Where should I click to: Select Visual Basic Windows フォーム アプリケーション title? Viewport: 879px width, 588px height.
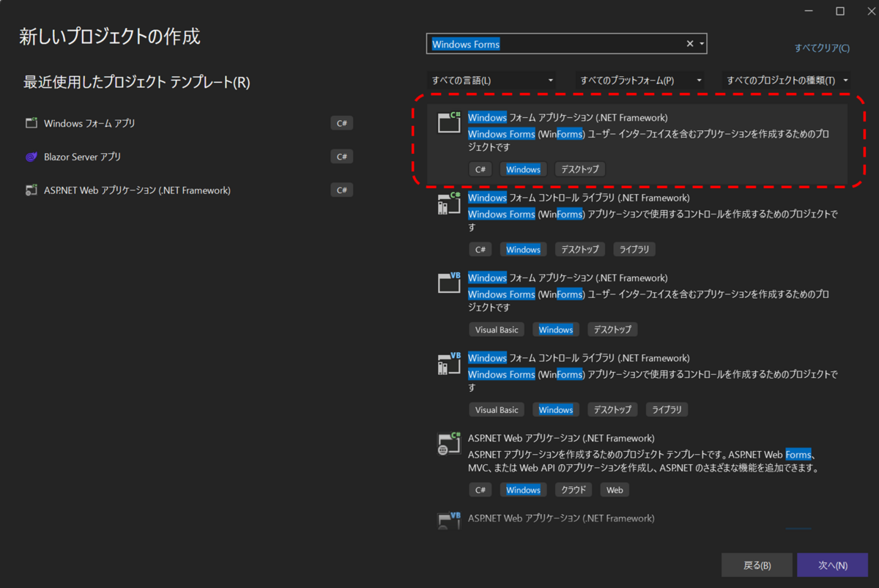click(x=568, y=278)
